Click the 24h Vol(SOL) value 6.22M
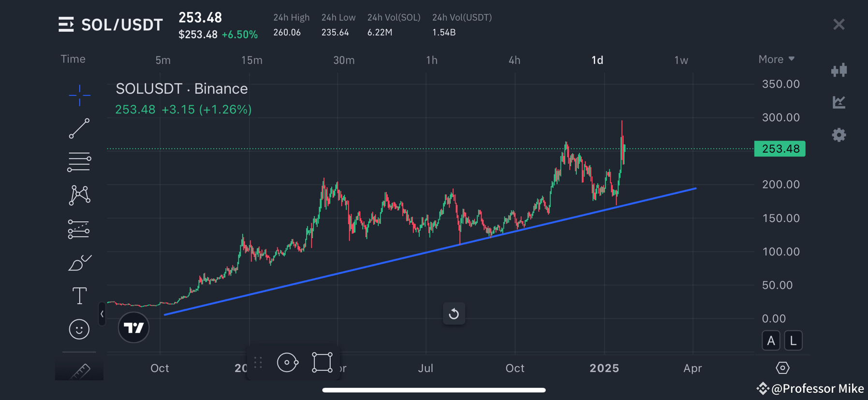Screen dimensions: 868x400 [x=380, y=32]
